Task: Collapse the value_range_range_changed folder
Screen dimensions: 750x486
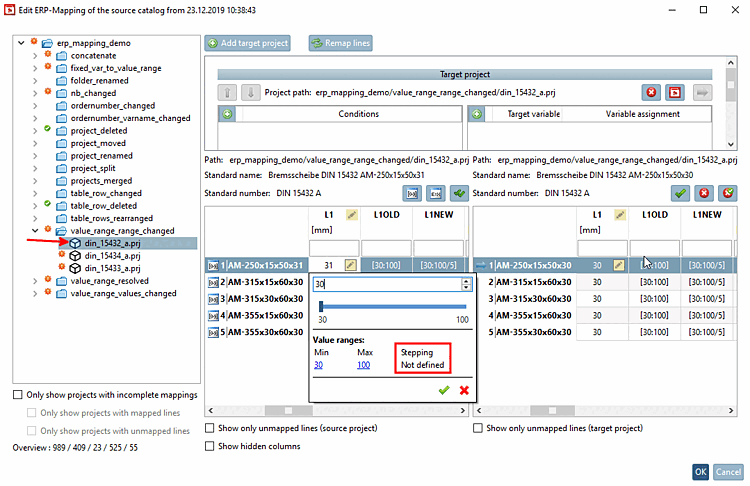Action: click(35, 231)
